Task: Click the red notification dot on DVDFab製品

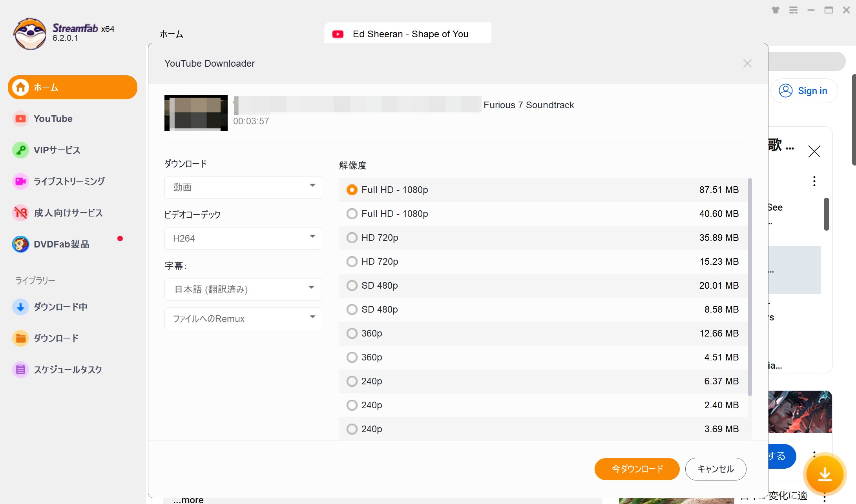Action: 120,238
